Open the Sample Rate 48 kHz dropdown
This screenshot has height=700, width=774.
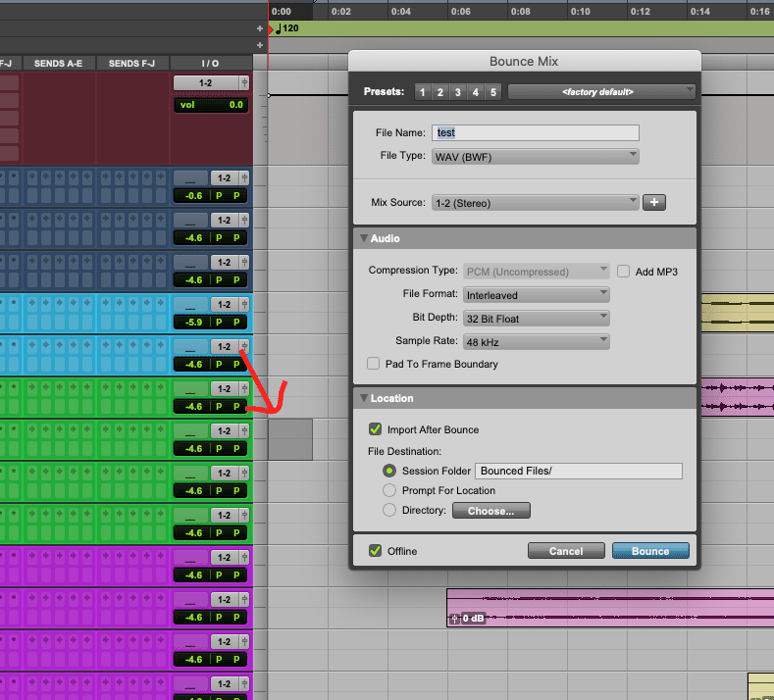(537, 342)
